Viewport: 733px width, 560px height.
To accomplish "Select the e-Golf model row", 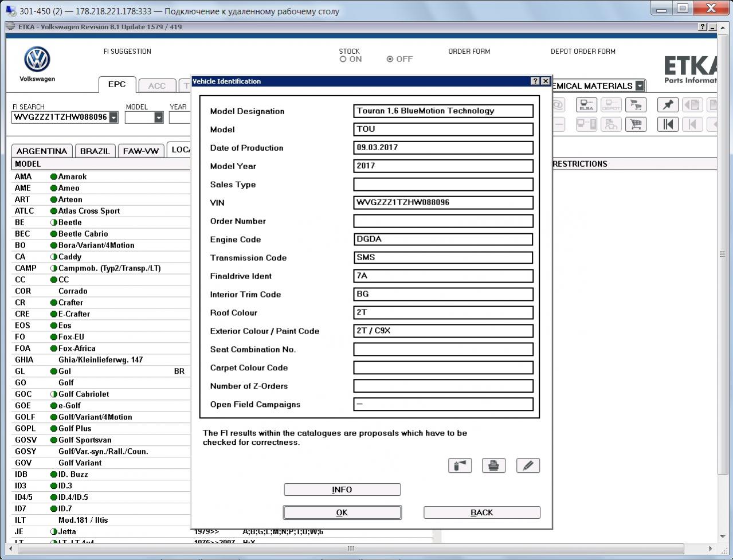I will pos(101,405).
